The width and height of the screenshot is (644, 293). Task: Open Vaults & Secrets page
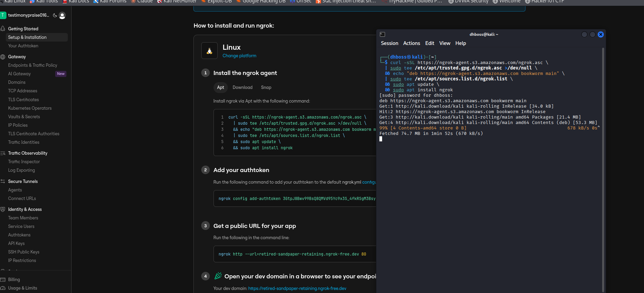click(24, 117)
